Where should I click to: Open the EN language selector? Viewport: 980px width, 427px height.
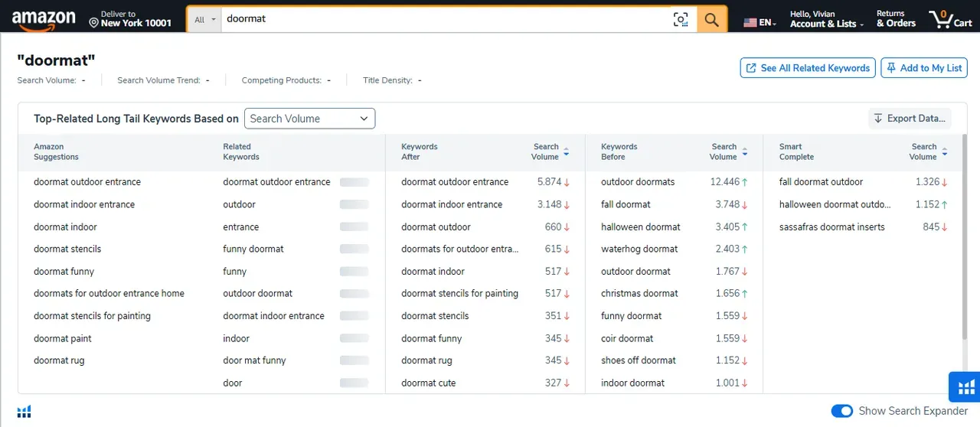click(759, 22)
